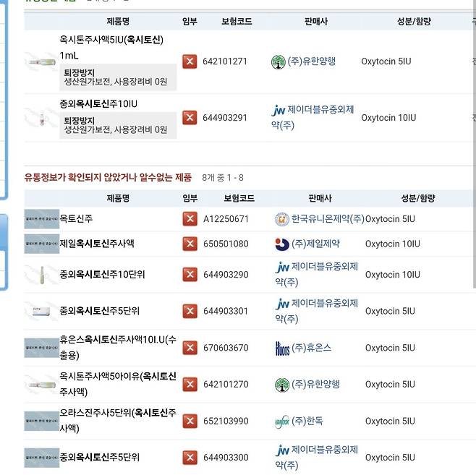
Task: Click insurance code 650501080
Action: tap(226, 244)
